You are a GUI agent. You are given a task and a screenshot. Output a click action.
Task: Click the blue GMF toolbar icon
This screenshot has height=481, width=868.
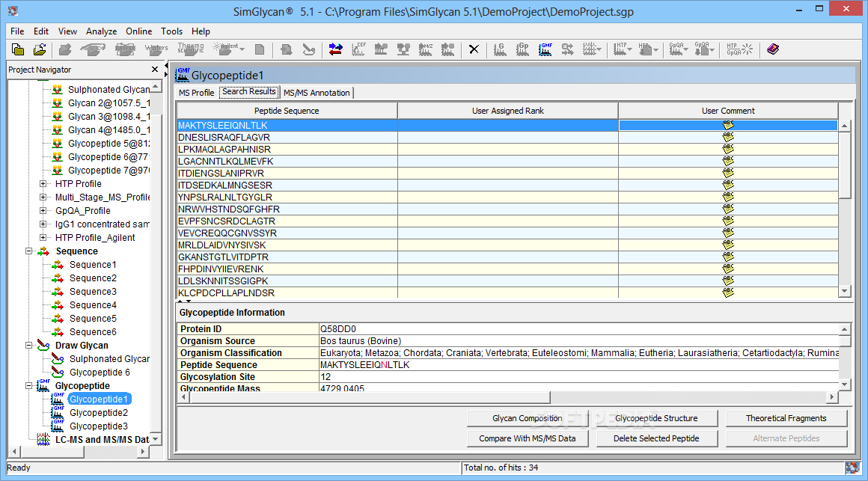coord(545,50)
